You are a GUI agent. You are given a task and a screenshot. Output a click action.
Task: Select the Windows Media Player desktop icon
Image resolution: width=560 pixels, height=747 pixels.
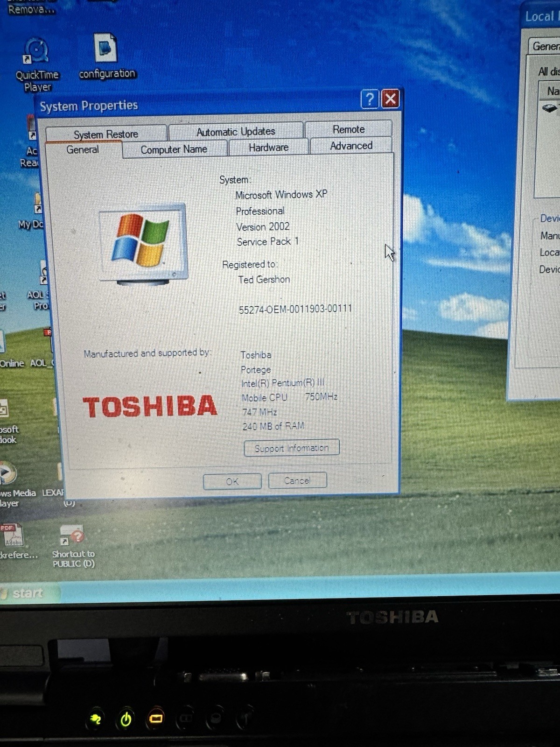[7, 473]
